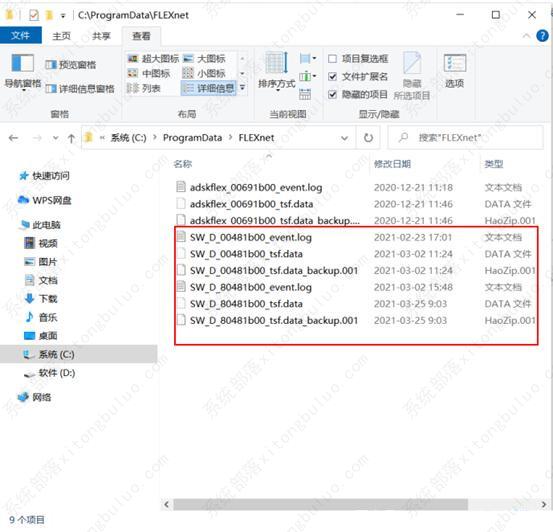
Task: Open Downloads (下载) folder in sidebar
Action: tap(41, 299)
